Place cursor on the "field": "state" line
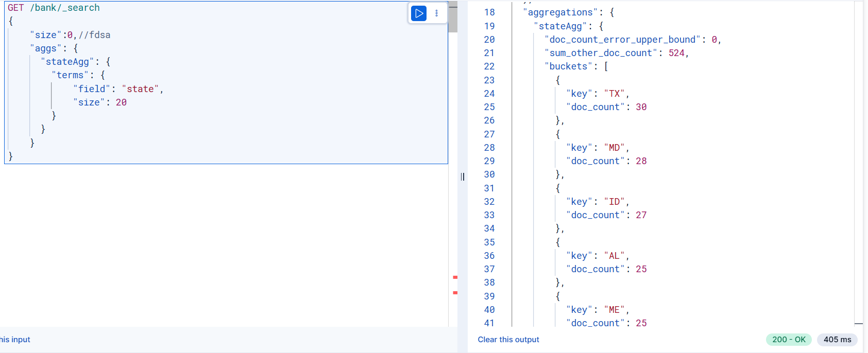Screen dimensions: 868x353 [x=118, y=89]
